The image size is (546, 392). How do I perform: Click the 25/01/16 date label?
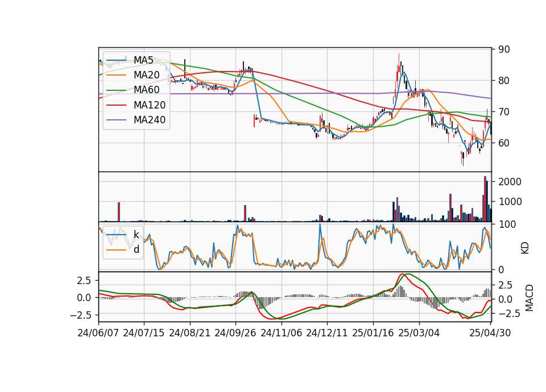tap(373, 333)
